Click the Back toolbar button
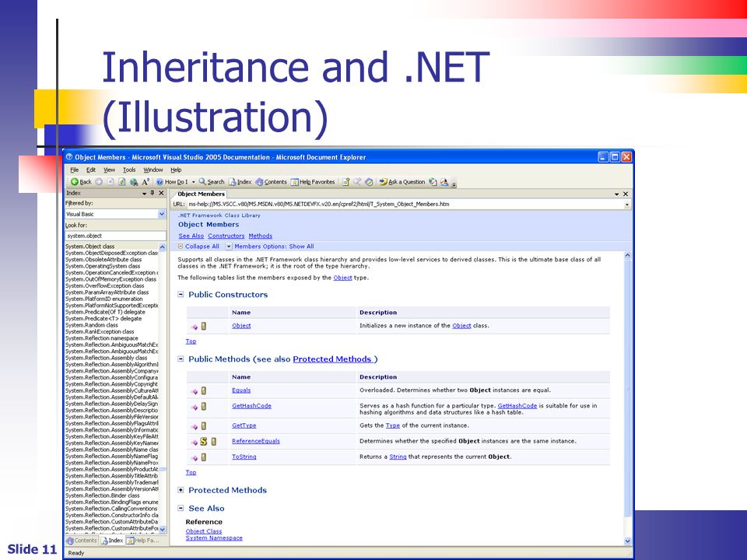The image size is (747, 560). pos(81,182)
